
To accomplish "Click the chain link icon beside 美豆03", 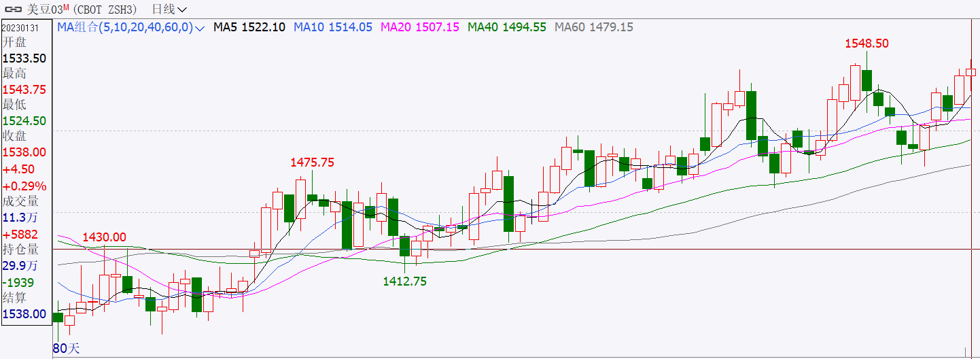I will [x=14, y=10].
